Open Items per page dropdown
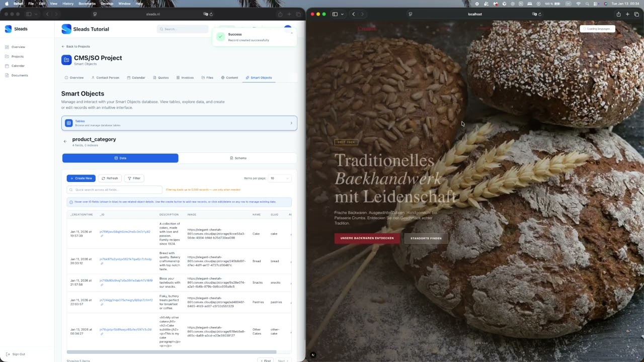This screenshot has width=644, height=362. click(280, 178)
